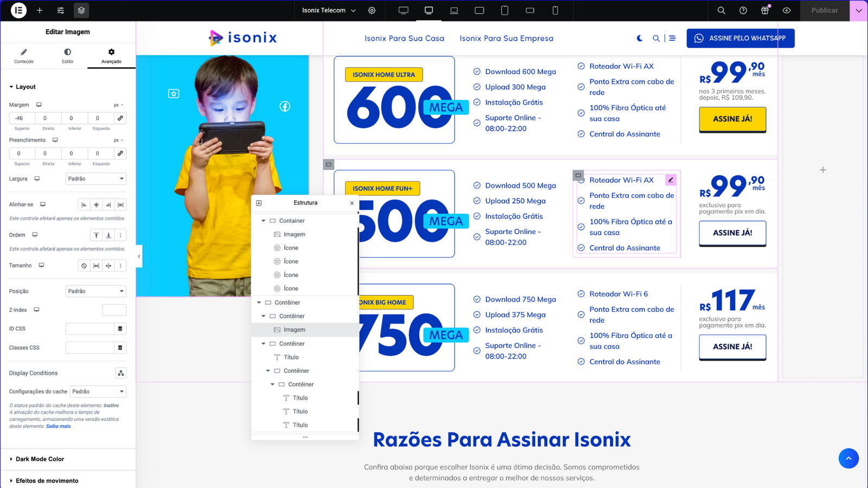
Task: Open the Finder search icon in top bar
Action: [x=721, y=10]
